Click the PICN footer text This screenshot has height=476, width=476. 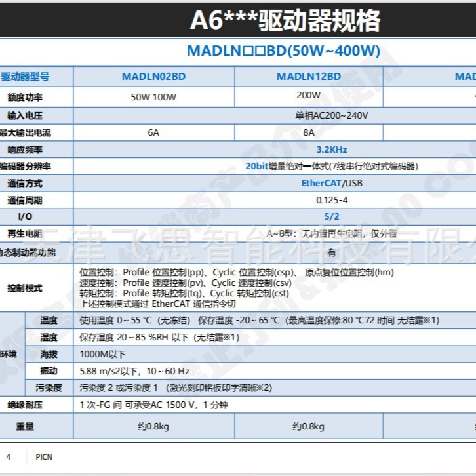pos(44,457)
